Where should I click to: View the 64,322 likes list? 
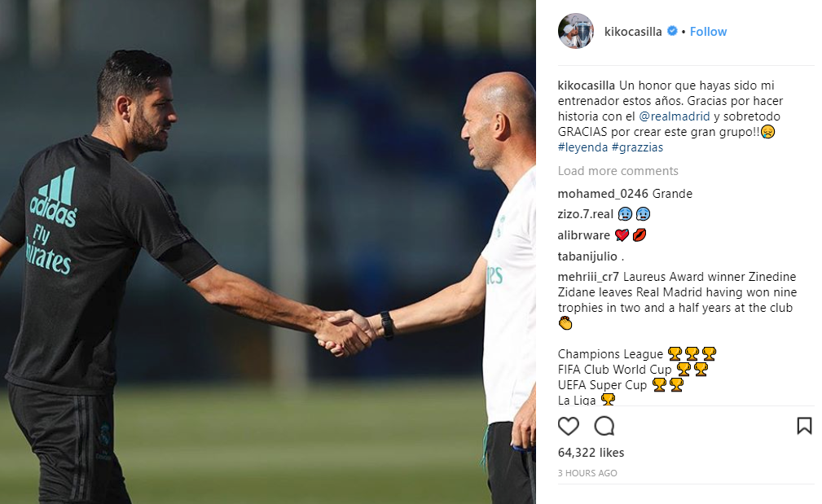(591, 453)
